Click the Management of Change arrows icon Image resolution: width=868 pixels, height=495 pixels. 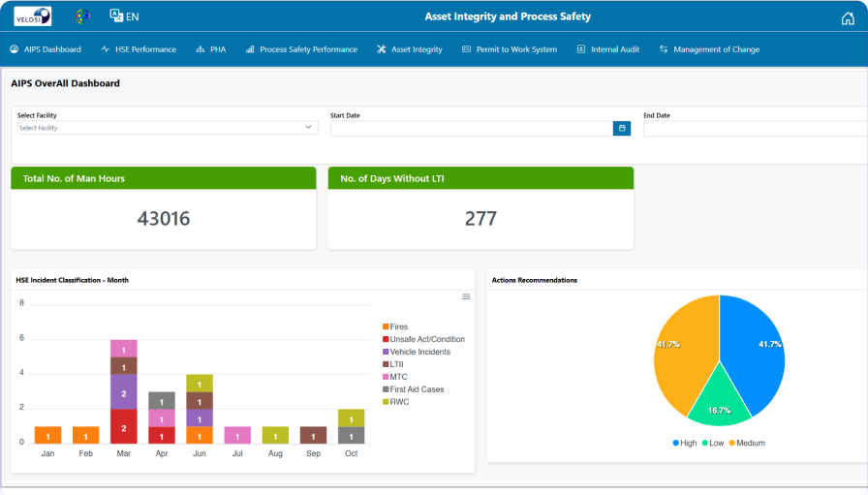point(664,49)
